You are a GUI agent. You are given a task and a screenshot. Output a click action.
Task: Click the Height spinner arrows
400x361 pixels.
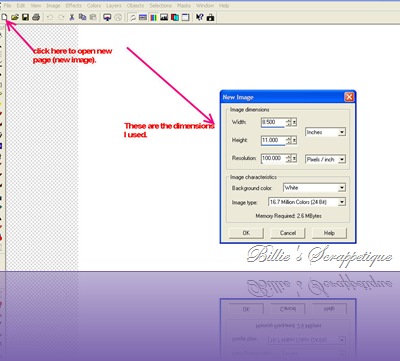click(289, 140)
